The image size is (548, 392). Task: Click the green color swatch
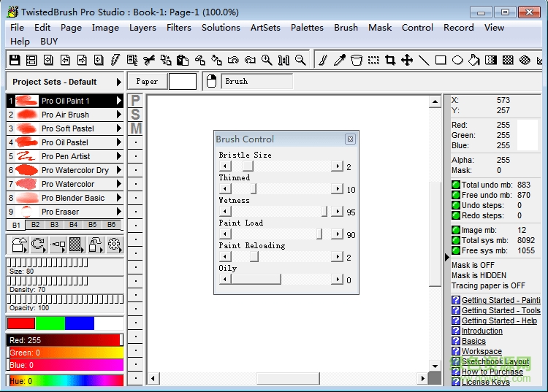[x=50, y=323]
